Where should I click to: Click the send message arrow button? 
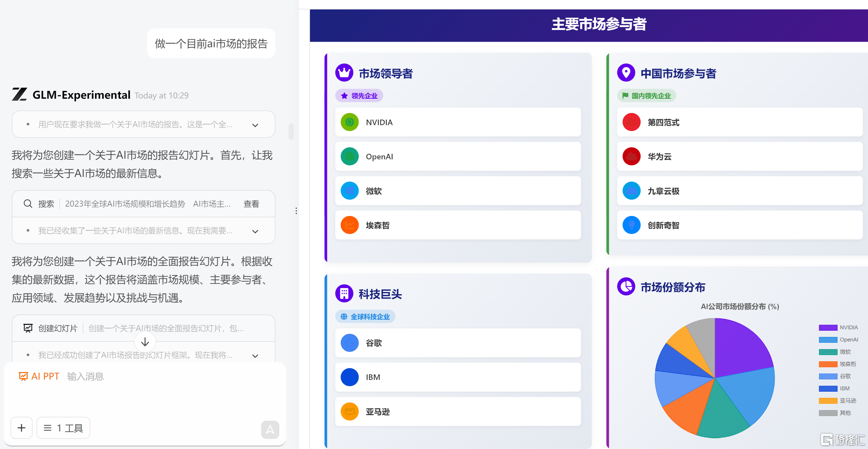tap(270, 429)
